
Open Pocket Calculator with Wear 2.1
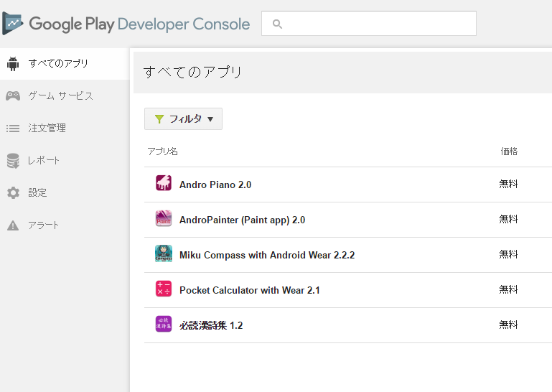tap(250, 290)
